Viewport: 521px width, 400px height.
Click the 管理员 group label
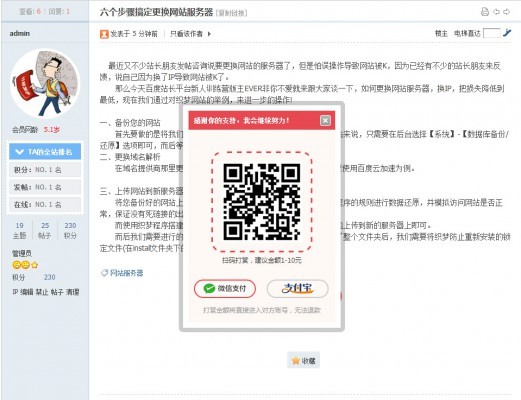pyautogui.click(x=22, y=254)
